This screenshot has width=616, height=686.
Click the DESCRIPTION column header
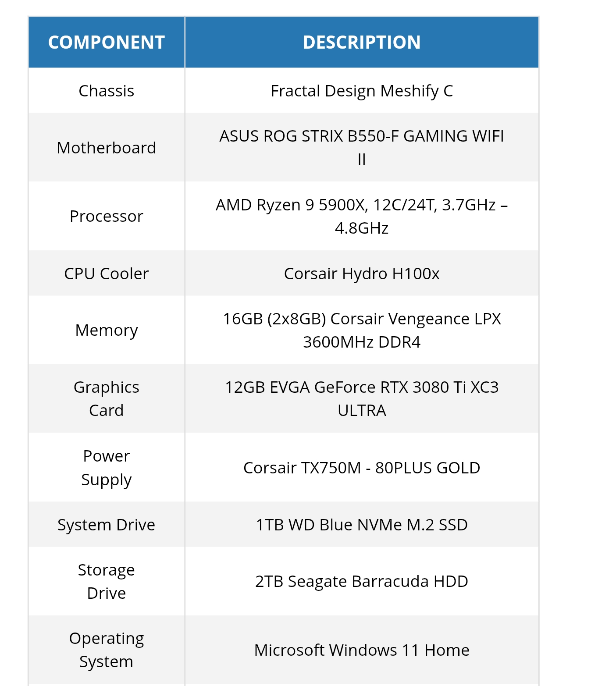(x=361, y=43)
